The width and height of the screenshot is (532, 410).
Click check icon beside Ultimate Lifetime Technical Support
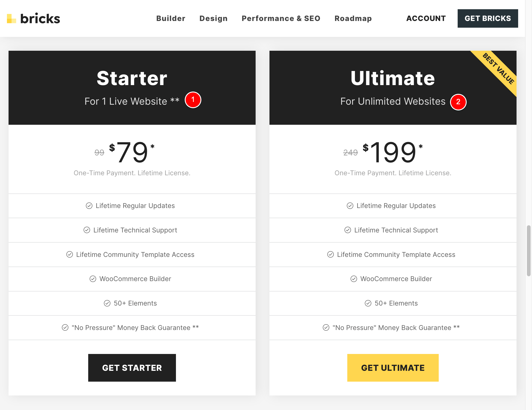348,230
